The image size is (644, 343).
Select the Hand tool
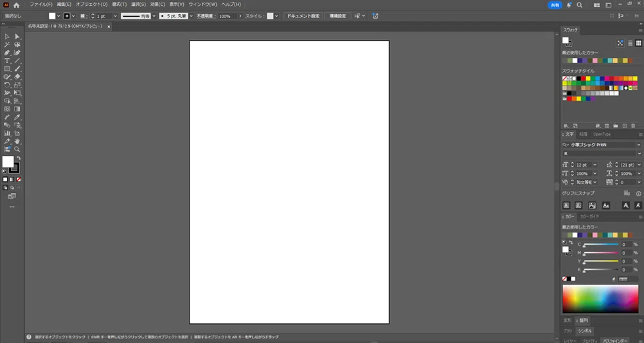(x=17, y=141)
